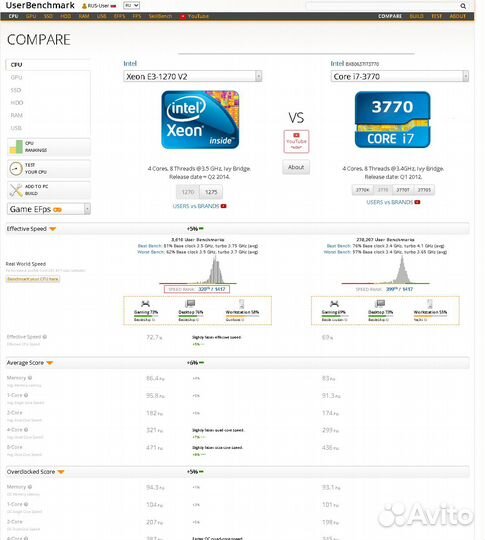Open the Core i7-3770 model dropdown
Screen dimensions: 485x540
point(400,76)
